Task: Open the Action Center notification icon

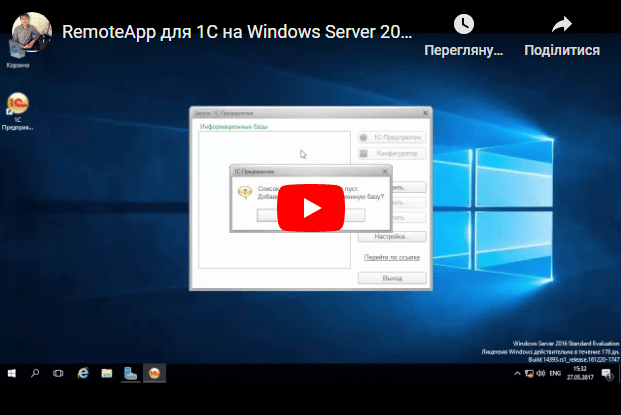Action: (x=607, y=373)
